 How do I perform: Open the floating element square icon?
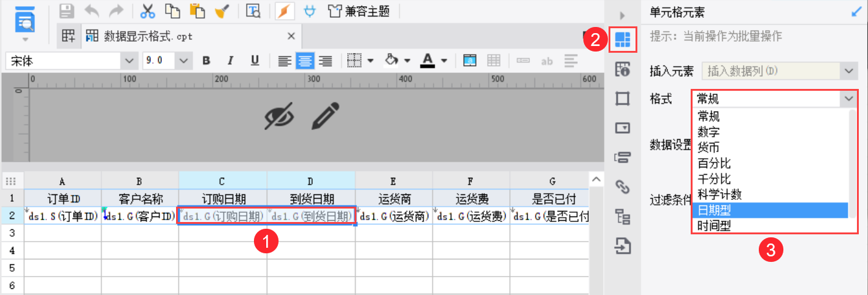click(x=623, y=98)
